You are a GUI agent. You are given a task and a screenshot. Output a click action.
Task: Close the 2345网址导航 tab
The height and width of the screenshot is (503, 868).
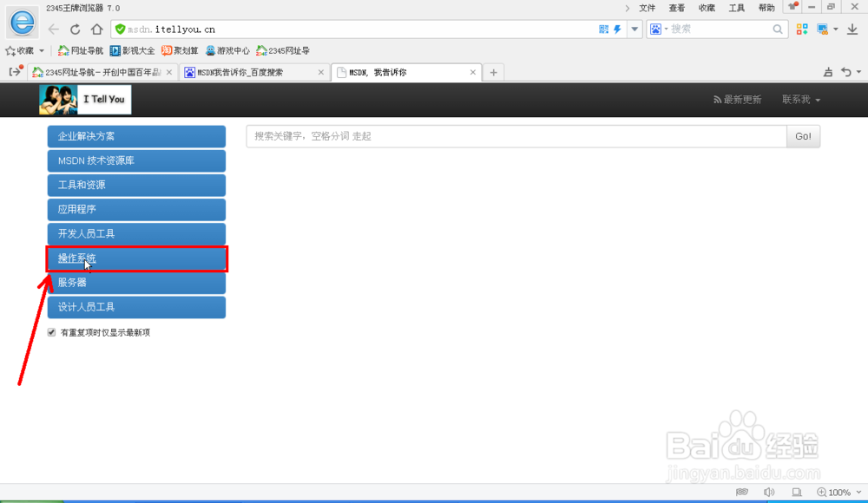click(x=169, y=73)
